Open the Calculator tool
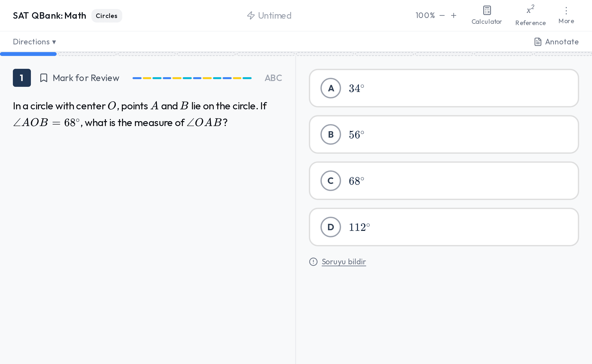 486,15
